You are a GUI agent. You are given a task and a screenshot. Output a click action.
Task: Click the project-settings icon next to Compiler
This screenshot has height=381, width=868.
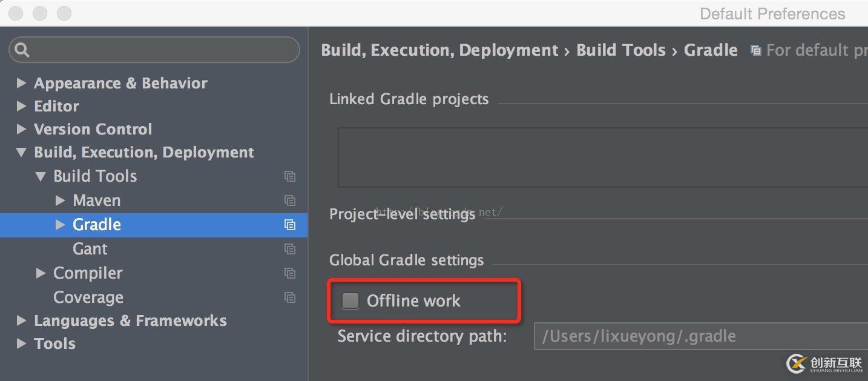pyautogui.click(x=290, y=273)
